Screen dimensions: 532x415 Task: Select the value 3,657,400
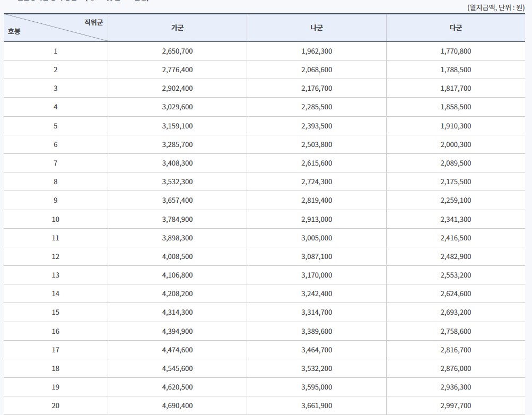(x=178, y=200)
